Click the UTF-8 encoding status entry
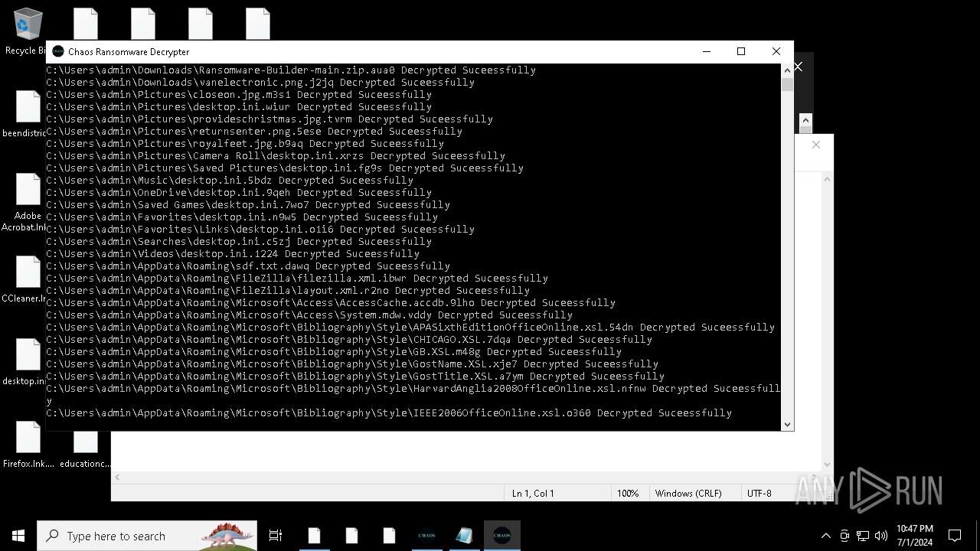The image size is (980, 551). (759, 494)
